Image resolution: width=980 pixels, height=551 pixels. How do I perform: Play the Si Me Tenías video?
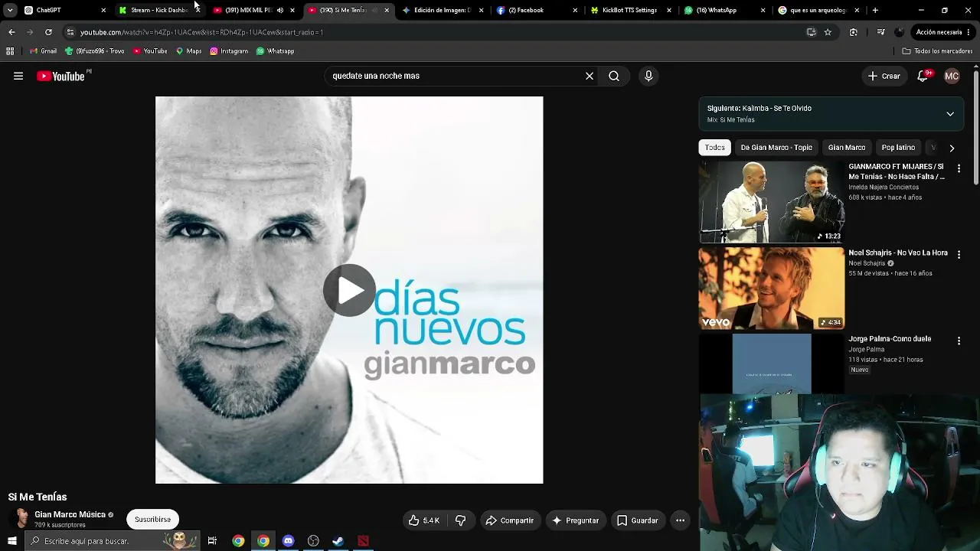tap(349, 290)
